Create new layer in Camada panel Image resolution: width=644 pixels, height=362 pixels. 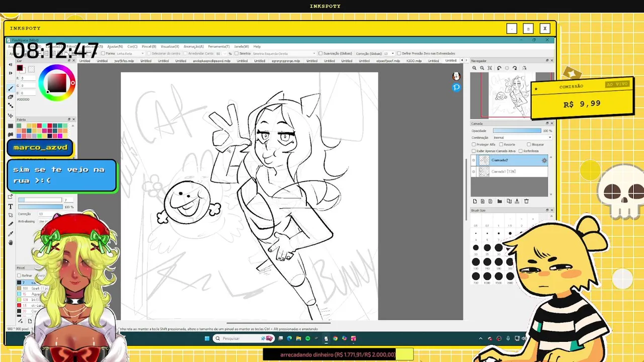point(474,201)
